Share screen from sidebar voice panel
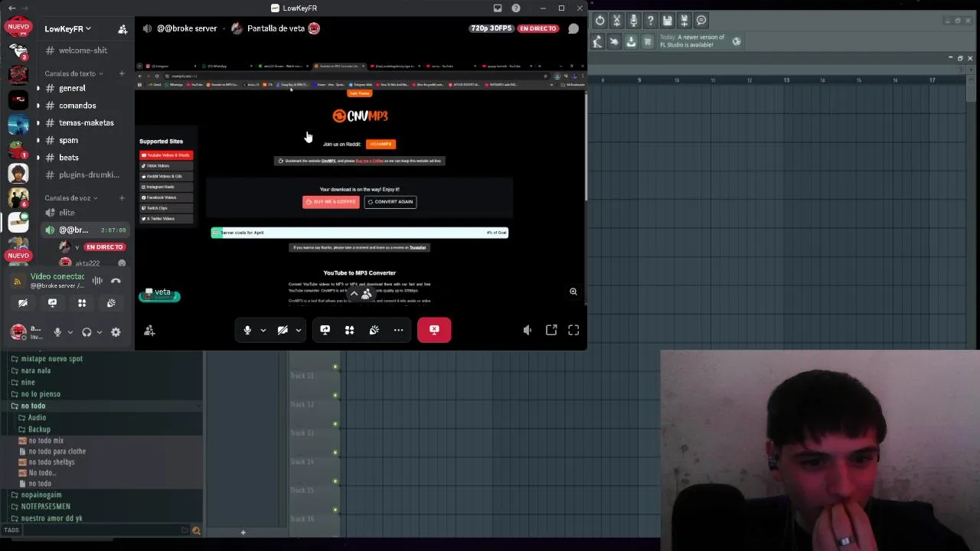The image size is (980, 551). pyautogui.click(x=52, y=303)
